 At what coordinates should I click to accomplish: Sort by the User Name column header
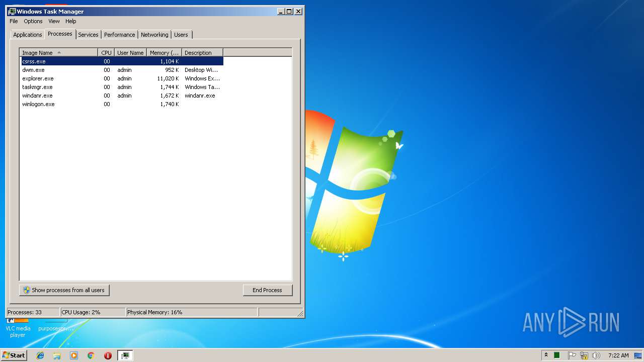click(130, 52)
